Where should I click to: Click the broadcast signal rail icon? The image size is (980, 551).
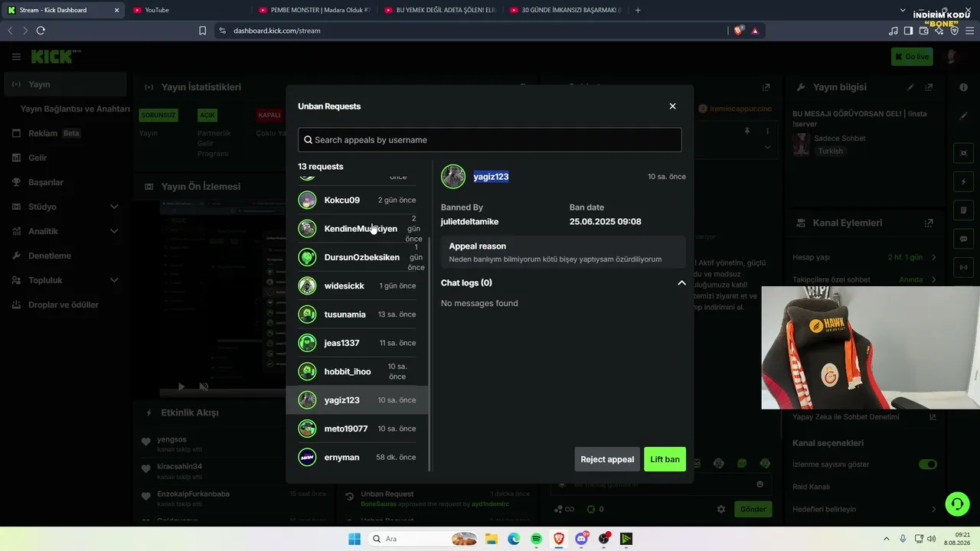click(x=963, y=267)
